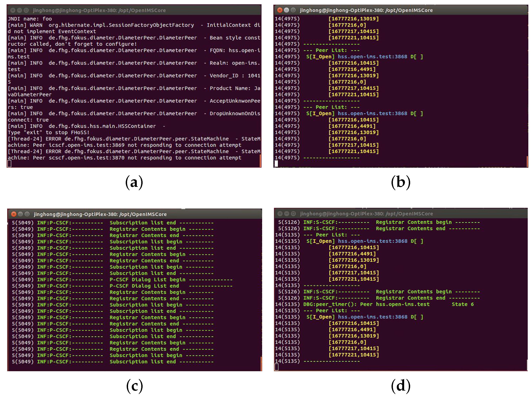Maximize the S-CSCF terminal window (d)
This screenshot has height=397, width=532.
click(x=293, y=214)
